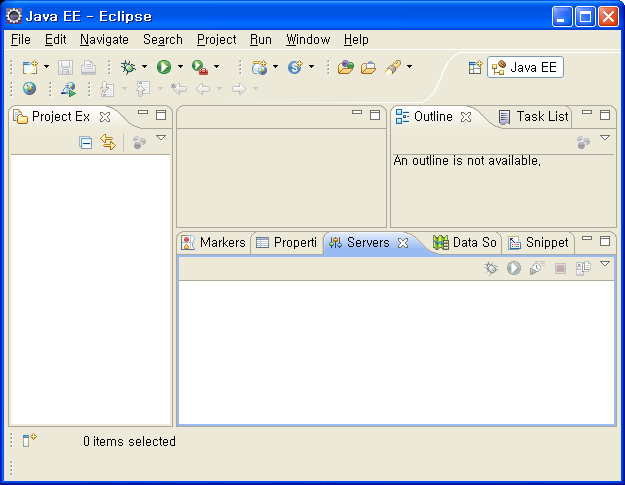
Task: Click the status bar fast view icon
Action: pyautogui.click(x=29, y=440)
